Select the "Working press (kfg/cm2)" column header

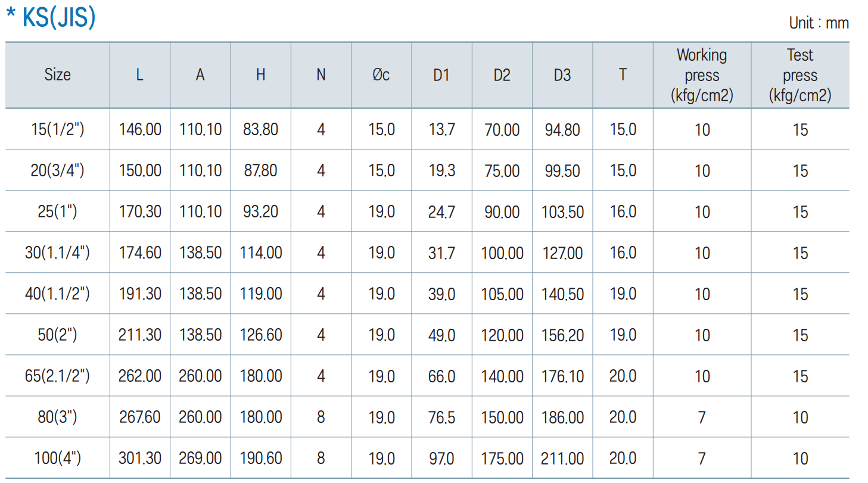coord(702,75)
